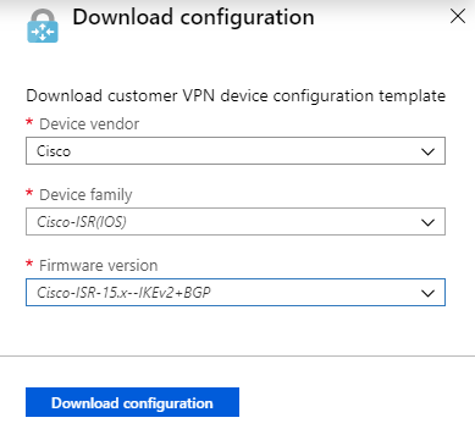Click the Firmware version field label
Screen dimensions: 475x436
pyautogui.click(x=98, y=266)
